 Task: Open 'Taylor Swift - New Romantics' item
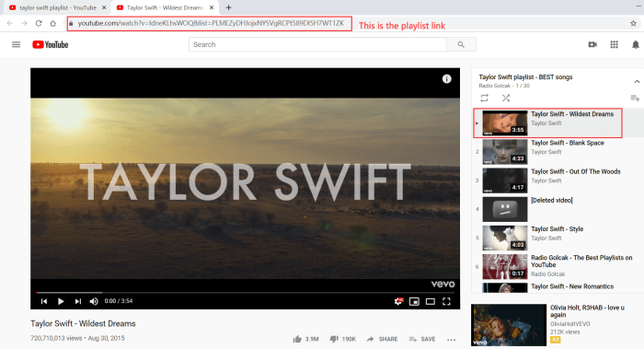click(x=558, y=287)
